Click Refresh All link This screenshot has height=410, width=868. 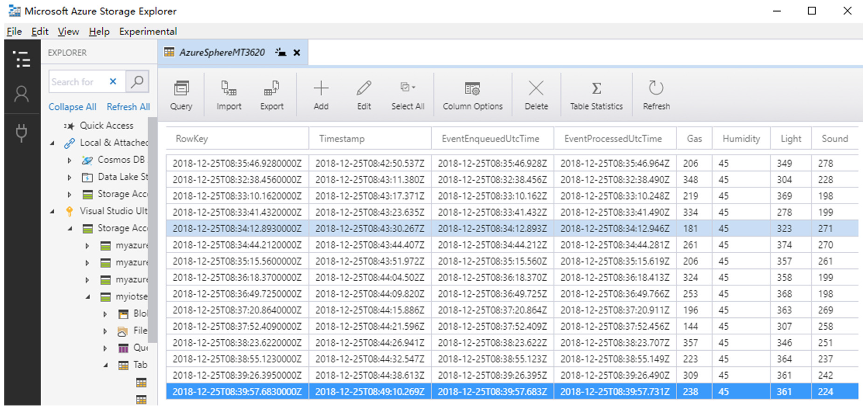point(128,107)
